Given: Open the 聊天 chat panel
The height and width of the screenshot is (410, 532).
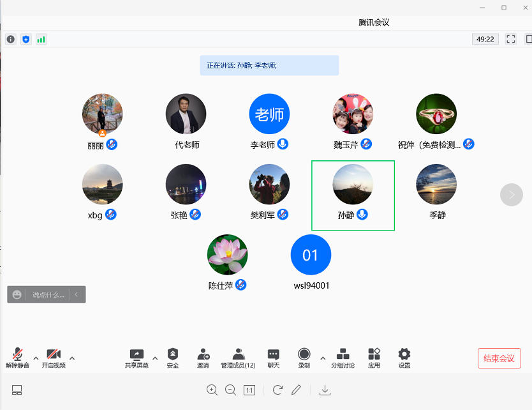Looking at the screenshot, I should (x=273, y=358).
